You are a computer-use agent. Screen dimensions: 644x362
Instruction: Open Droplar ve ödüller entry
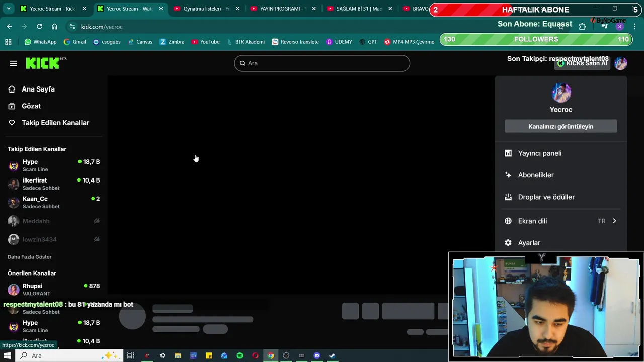click(560, 197)
